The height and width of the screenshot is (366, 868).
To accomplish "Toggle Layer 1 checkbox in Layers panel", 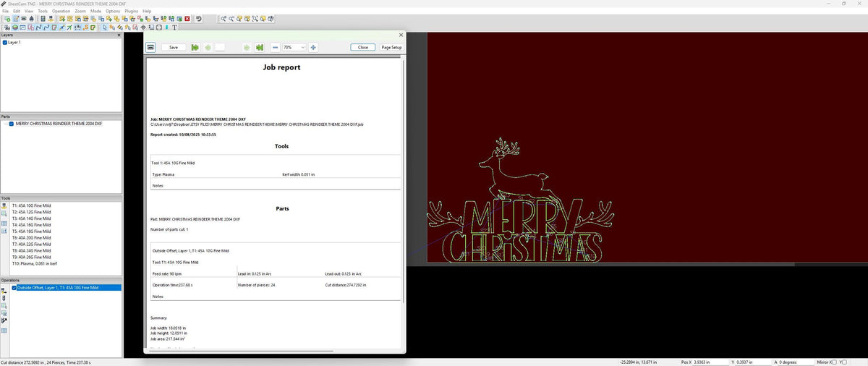I will 5,43.
